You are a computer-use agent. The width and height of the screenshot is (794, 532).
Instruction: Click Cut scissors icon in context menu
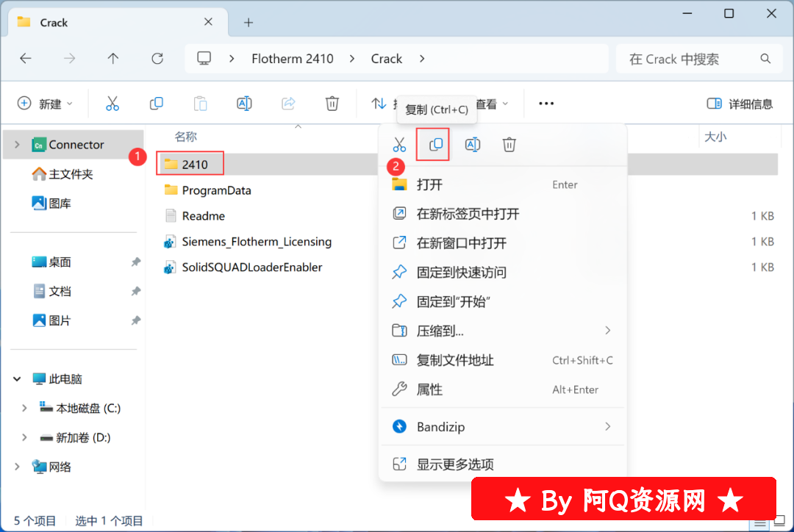[x=399, y=145]
